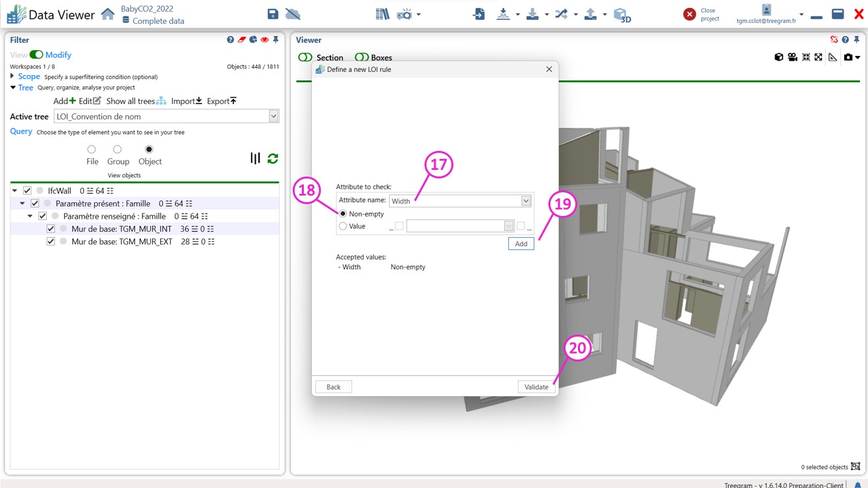Click the library books icon in toolbar
Image resolution: width=868 pixels, height=488 pixels.
click(x=382, y=14)
